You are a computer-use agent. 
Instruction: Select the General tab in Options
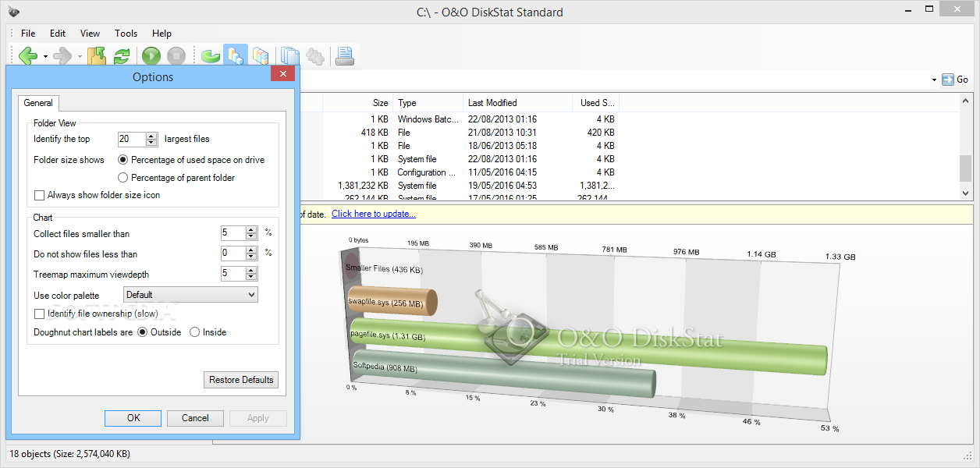[38, 103]
